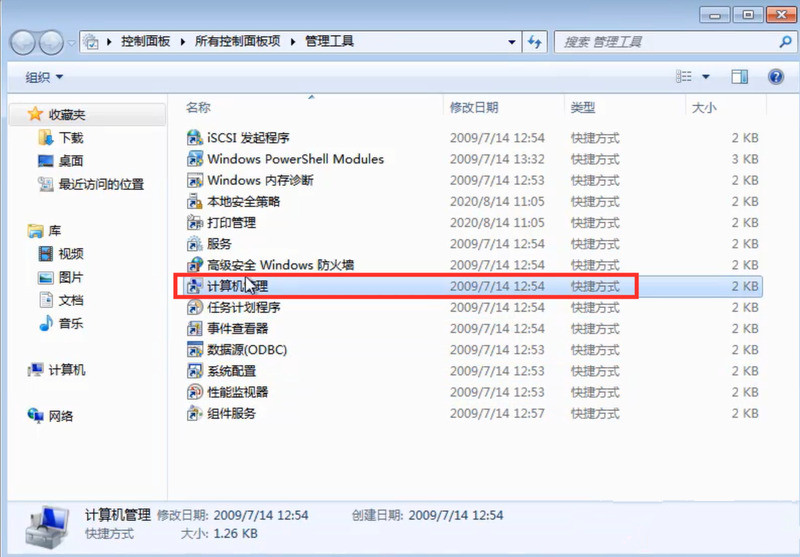Click the 任务计划程序 file name
This screenshot has height=557, width=800.
click(244, 308)
